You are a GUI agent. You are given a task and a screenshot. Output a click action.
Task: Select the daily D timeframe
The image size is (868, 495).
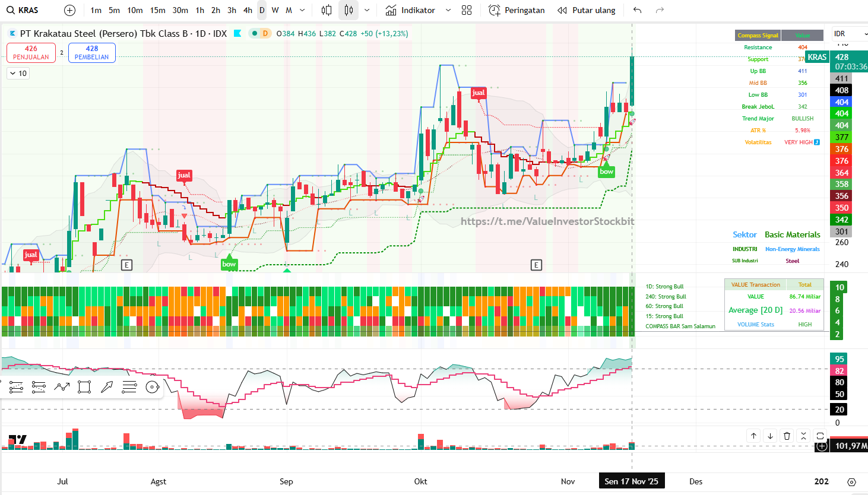click(262, 10)
